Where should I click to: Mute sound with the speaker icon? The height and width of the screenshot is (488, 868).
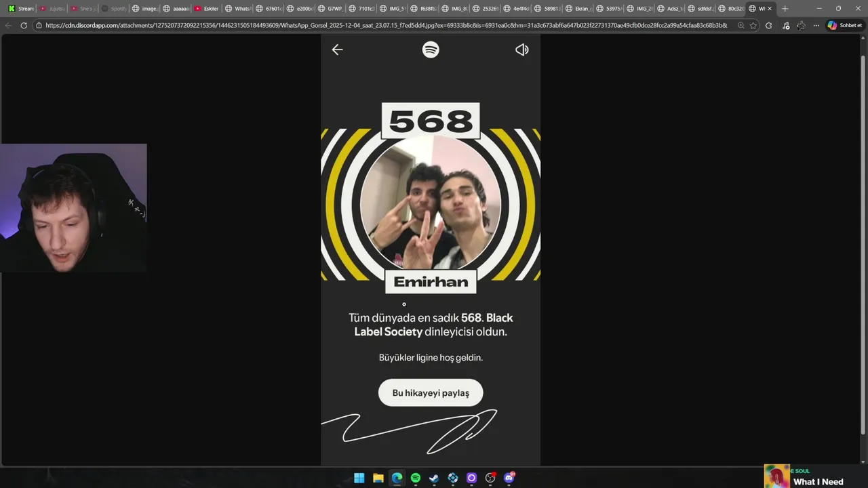coord(521,49)
